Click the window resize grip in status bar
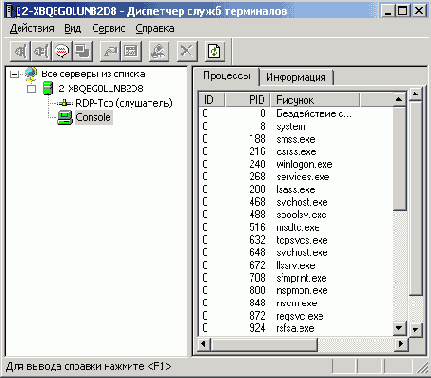 coord(423,368)
